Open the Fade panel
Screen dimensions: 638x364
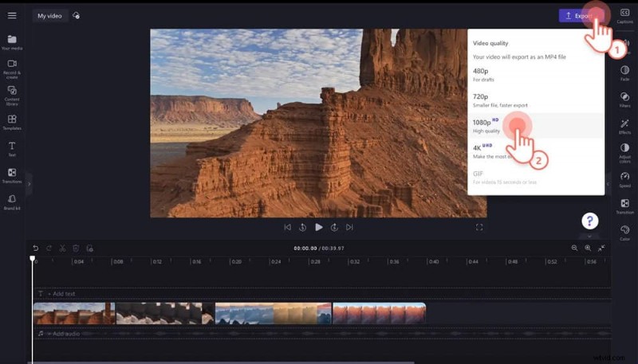point(624,73)
